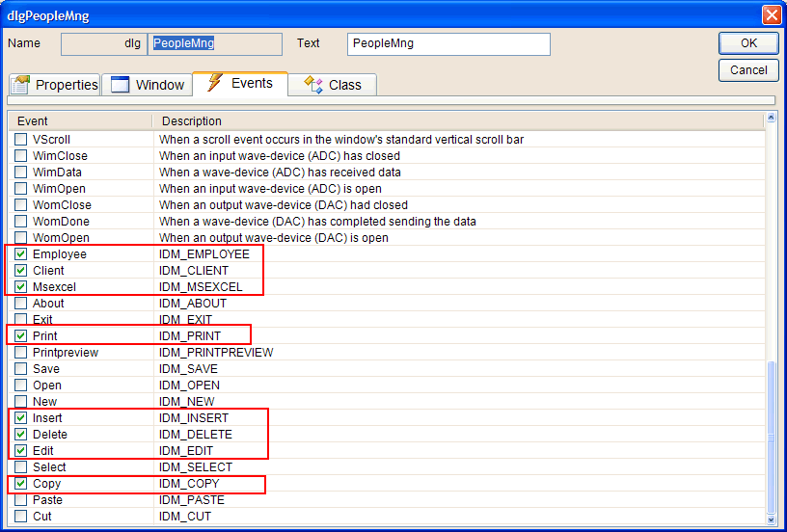Click the IDM_COPY description cell

coord(189,484)
